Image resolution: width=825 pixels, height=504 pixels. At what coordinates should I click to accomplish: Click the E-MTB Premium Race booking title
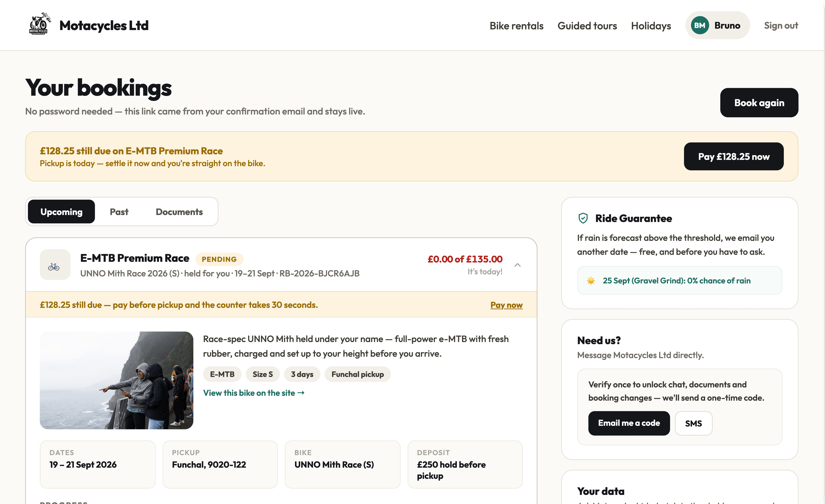pos(134,258)
